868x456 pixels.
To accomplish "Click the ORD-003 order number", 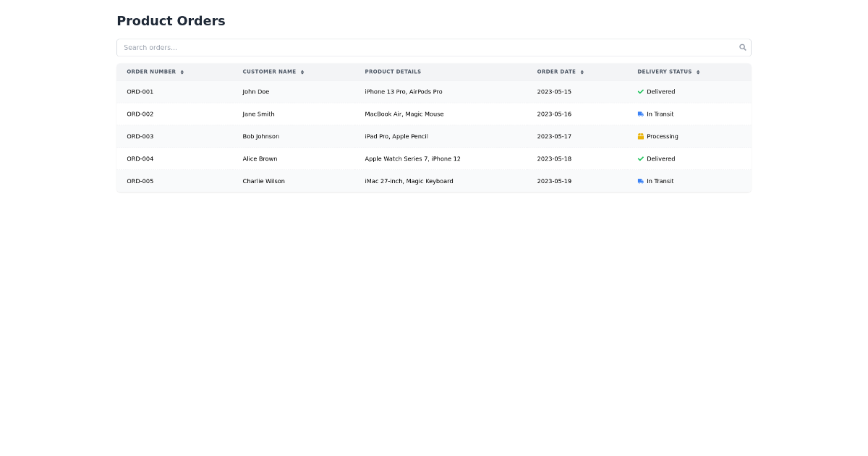I will (140, 136).
